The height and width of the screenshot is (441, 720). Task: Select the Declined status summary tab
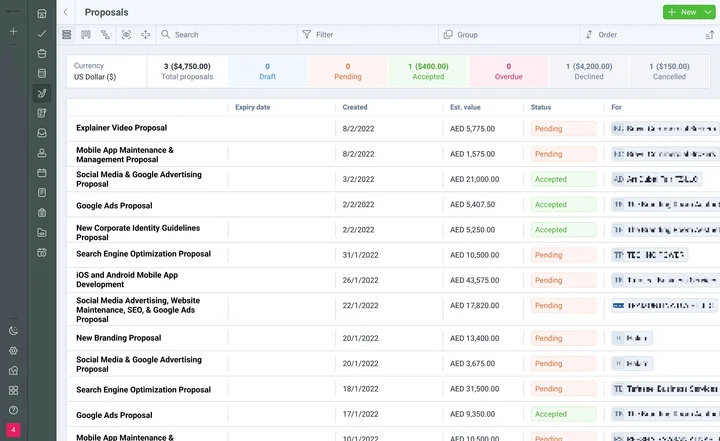coord(588,71)
